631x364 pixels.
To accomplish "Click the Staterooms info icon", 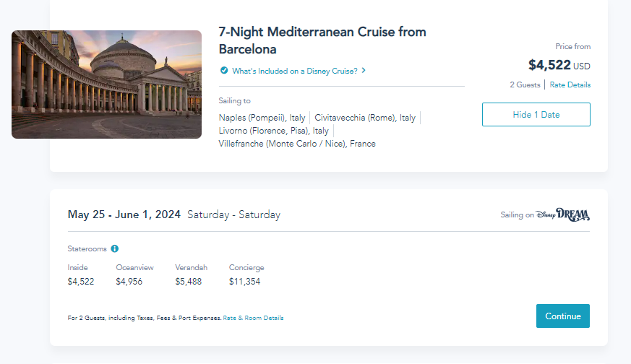I will (x=114, y=248).
